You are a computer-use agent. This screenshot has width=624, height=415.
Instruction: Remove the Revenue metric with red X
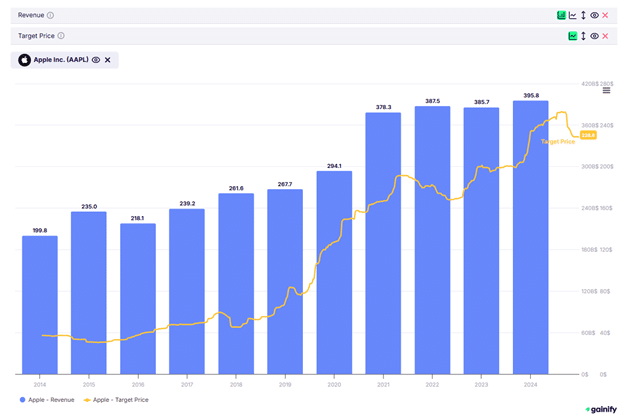click(605, 15)
